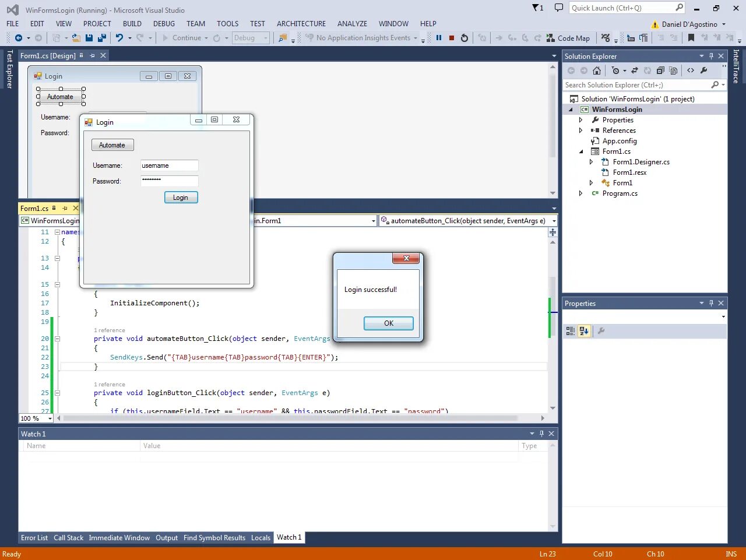Image resolution: width=746 pixels, height=560 pixels.
Task: Open the DEBUG menu
Action: coord(164,24)
